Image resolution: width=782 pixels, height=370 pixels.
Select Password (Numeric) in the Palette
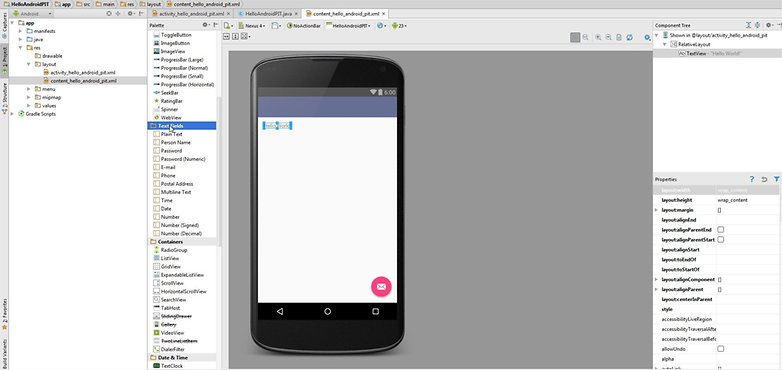point(183,159)
